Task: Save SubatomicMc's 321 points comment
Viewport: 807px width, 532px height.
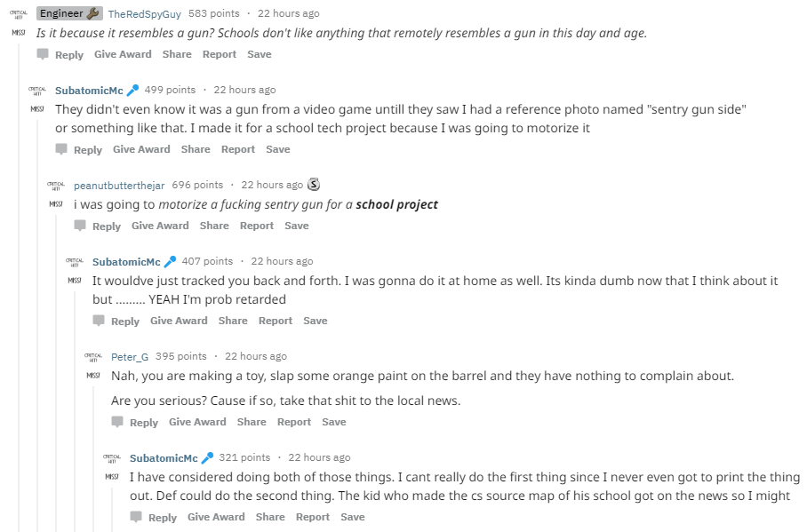Action: 353,517
